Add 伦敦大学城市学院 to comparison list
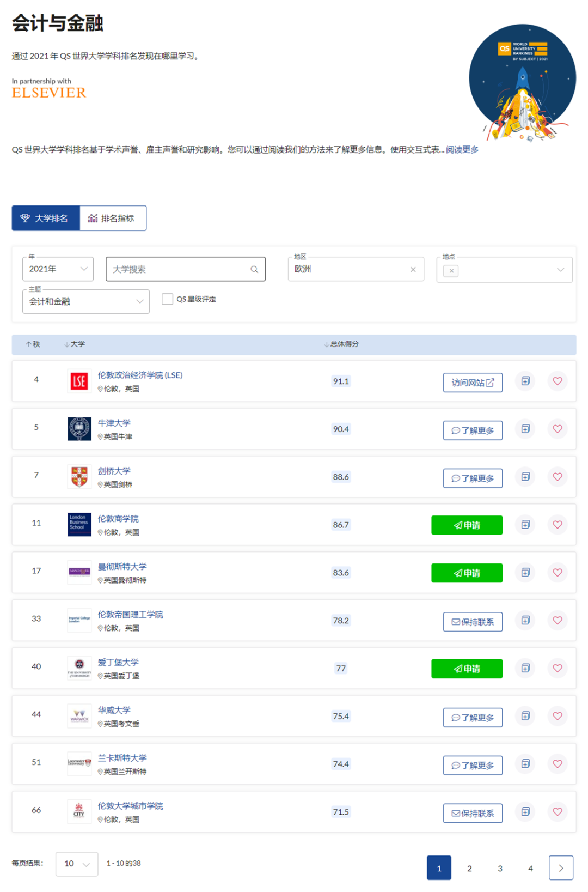 point(525,812)
